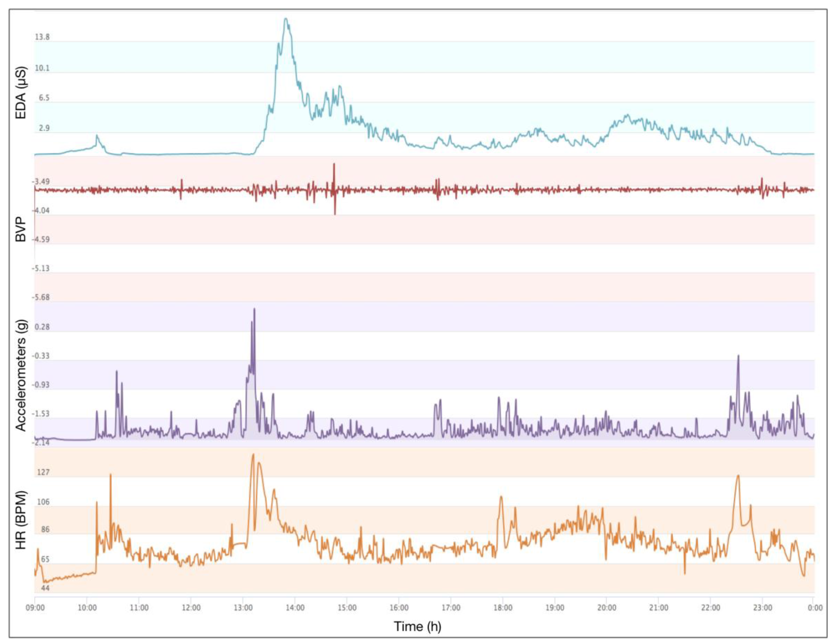Click the 13.8 EDA axis value
This screenshot has width=834, height=644.
point(42,37)
